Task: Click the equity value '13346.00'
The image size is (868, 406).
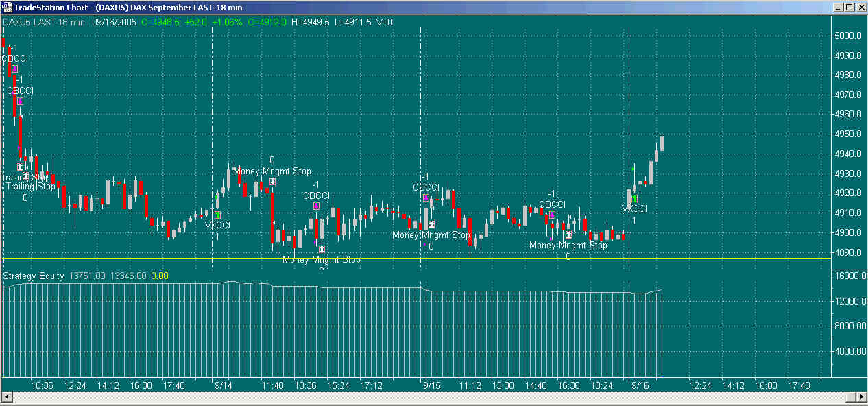Action: pyautogui.click(x=128, y=276)
